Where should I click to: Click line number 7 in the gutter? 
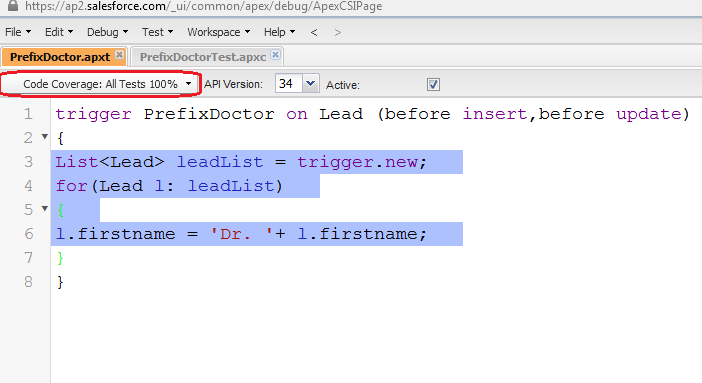point(28,258)
